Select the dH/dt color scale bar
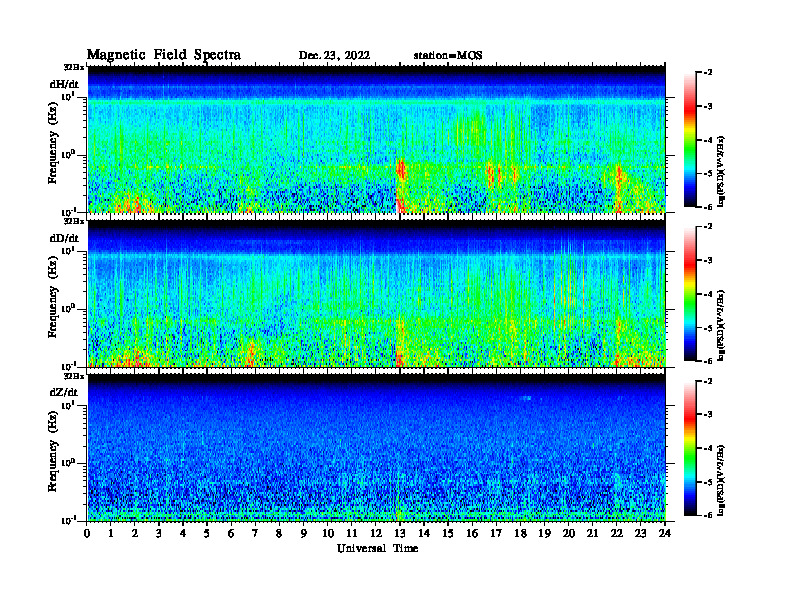 690,140
